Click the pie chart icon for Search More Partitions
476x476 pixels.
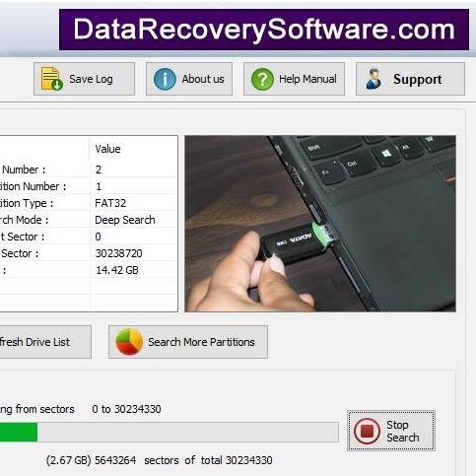pos(129,342)
